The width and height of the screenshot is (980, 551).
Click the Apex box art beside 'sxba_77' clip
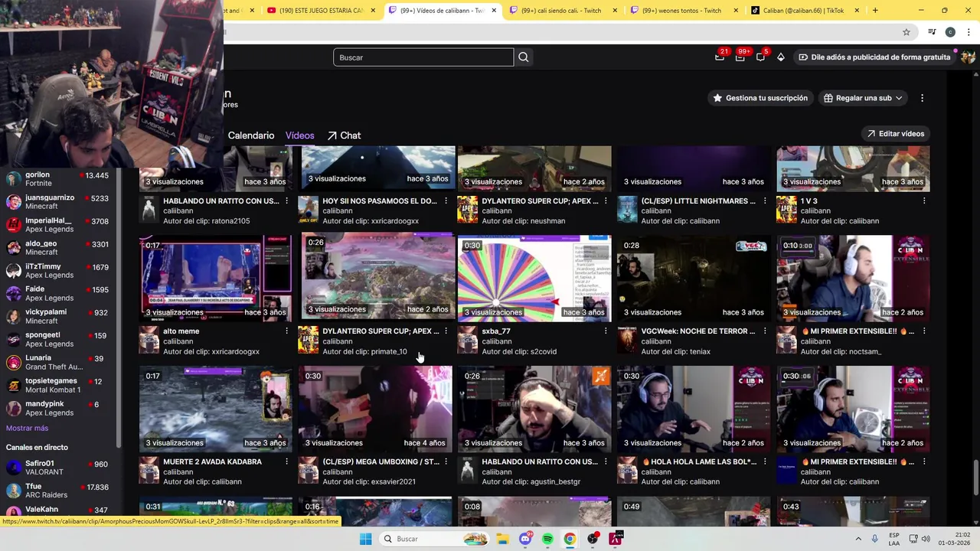point(467,341)
